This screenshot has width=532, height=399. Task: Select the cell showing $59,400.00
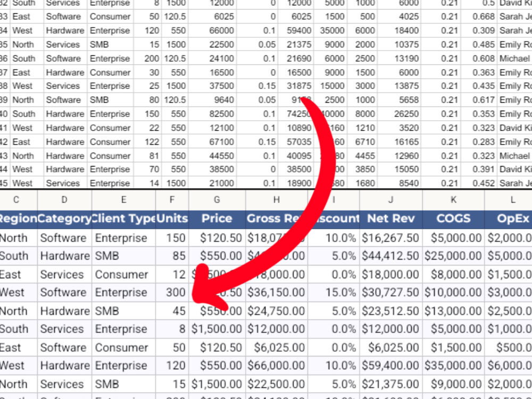point(391,366)
